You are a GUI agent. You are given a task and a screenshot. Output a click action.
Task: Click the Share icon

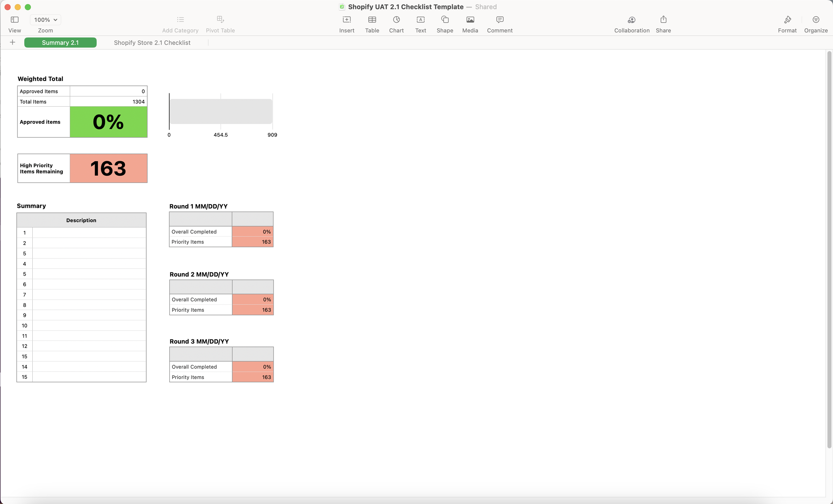(663, 19)
